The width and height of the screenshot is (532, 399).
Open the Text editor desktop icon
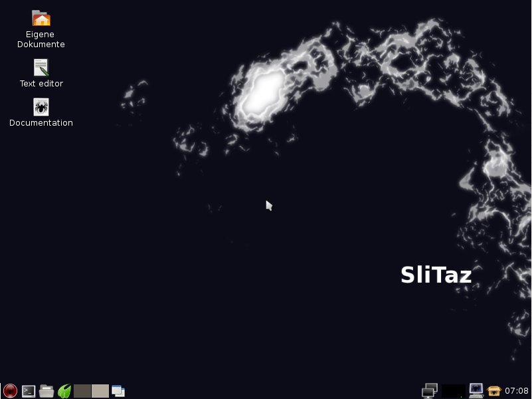click(41, 68)
